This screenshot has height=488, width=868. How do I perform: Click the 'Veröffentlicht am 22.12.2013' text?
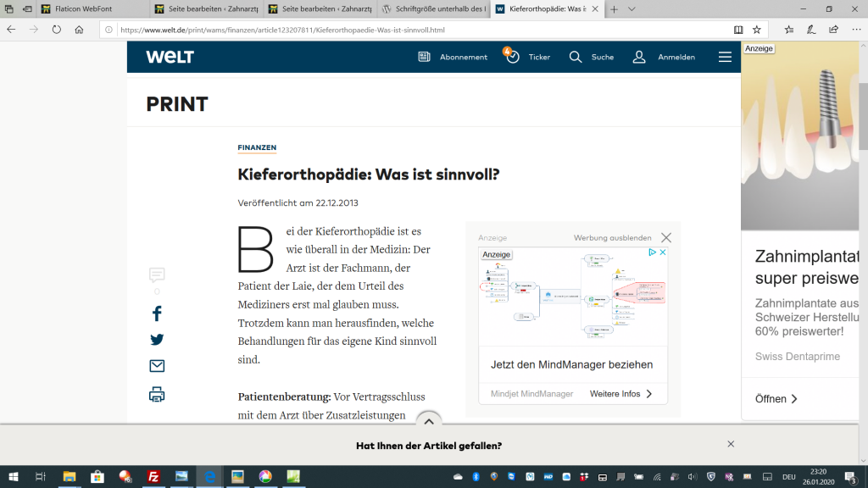pos(298,203)
